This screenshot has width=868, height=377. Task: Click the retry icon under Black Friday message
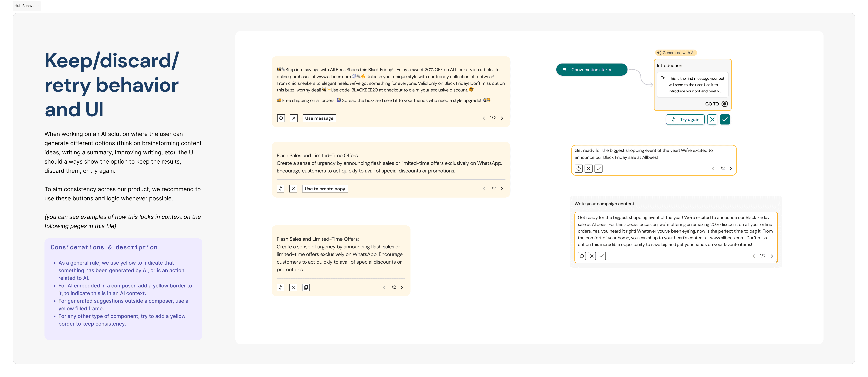(x=281, y=118)
